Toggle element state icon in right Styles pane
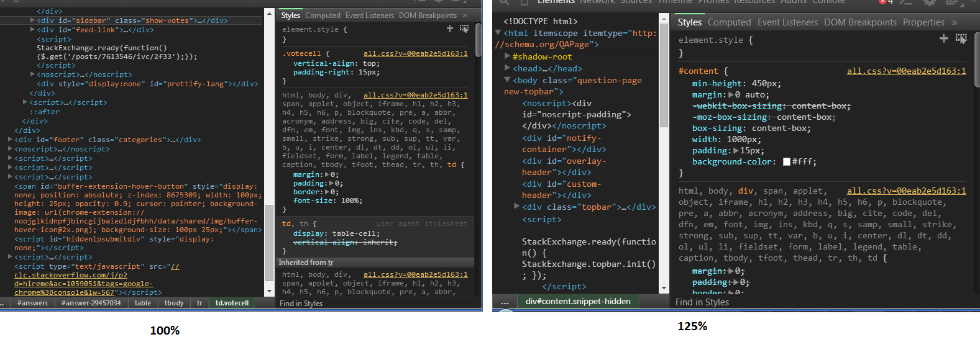 click(961, 38)
